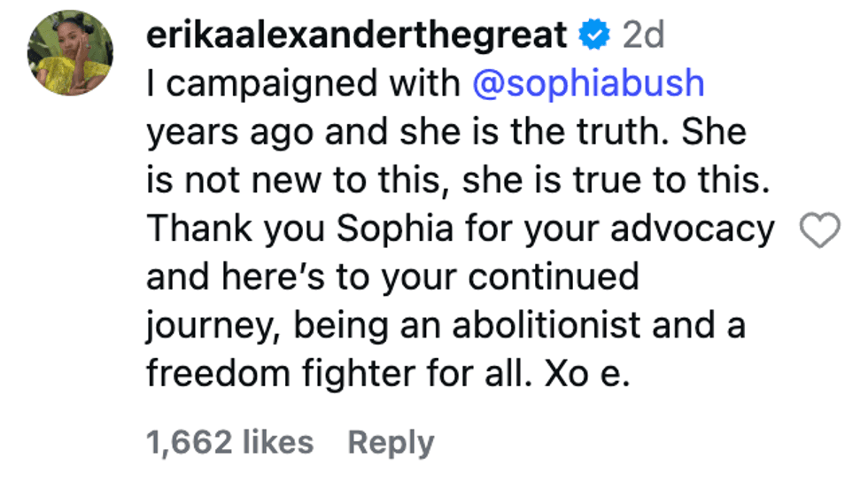Click the word "abolitionist" in the comment
The width and height of the screenshot is (868, 481).
click(546, 326)
